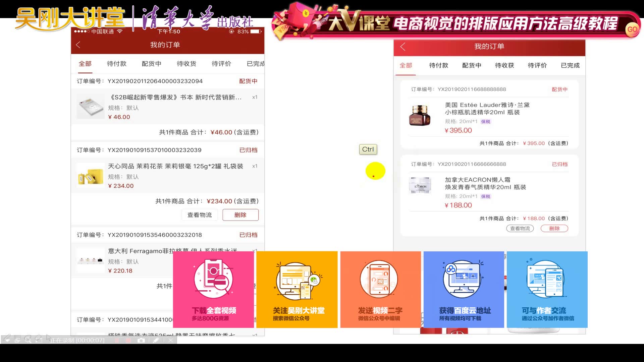Viewport: 644px width, 362px height.
Task: Click order number YX201901091537010003232039
Action: [x=154, y=150]
